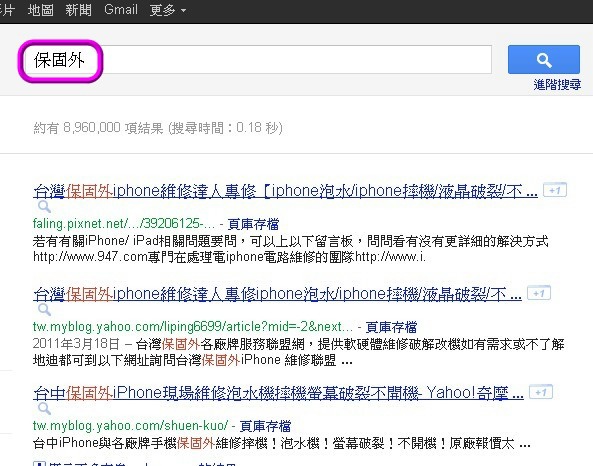Click the snippet line starting http://www.947.com專門在處理

coord(229,257)
